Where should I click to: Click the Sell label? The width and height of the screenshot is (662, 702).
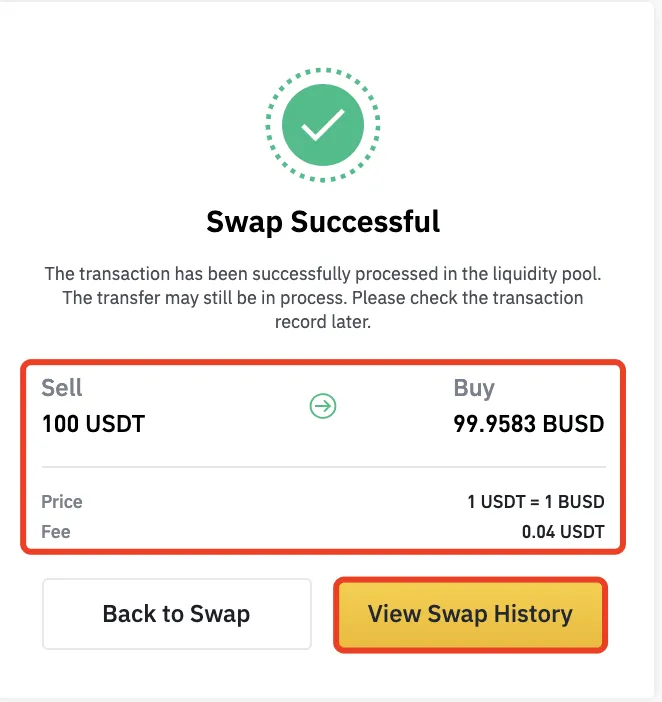[62, 388]
